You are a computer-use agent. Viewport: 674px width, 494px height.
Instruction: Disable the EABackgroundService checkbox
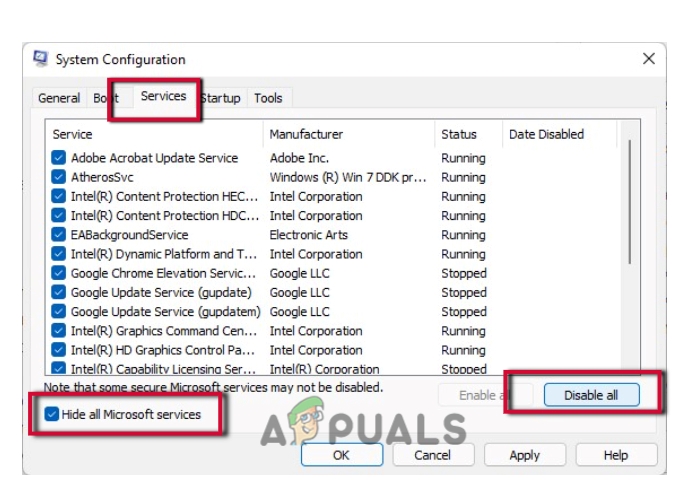(x=58, y=235)
